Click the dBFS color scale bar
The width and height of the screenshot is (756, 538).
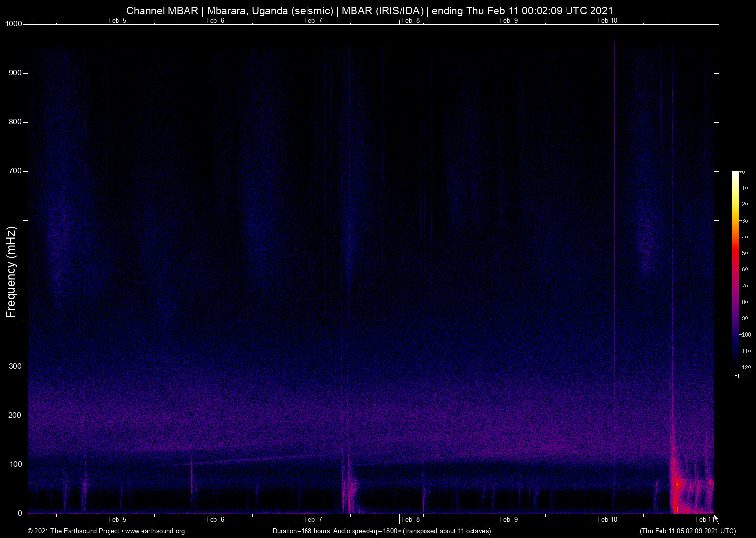pyautogui.click(x=735, y=269)
